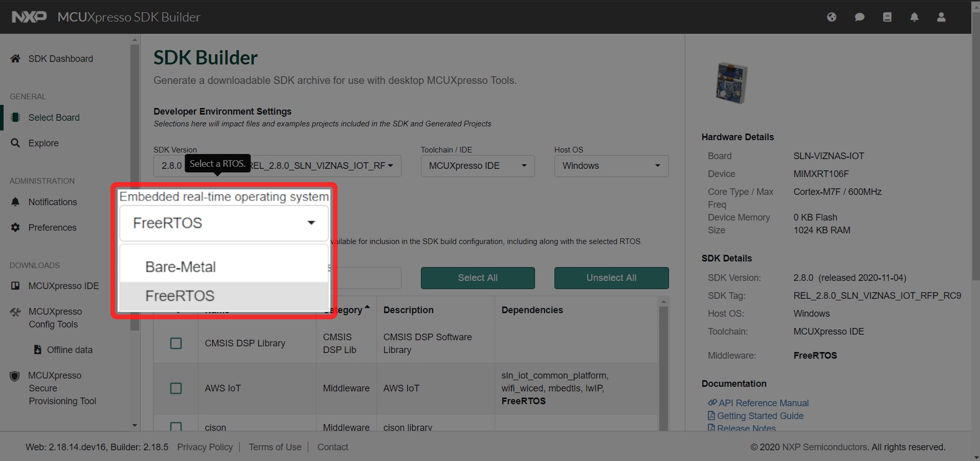Tick the cjson component checkbox
Image resolution: width=980 pixels, height=461 pixels.
tap(176, 426)
